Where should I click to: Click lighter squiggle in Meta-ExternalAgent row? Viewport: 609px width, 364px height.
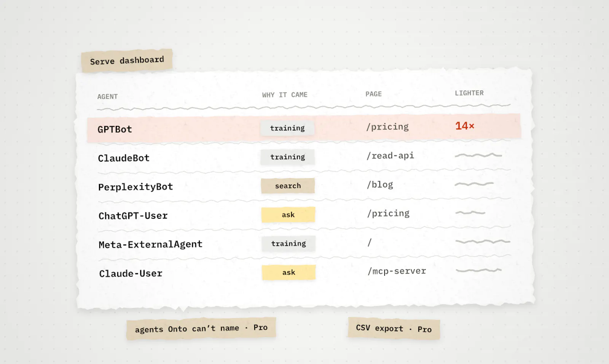[483, 242]
